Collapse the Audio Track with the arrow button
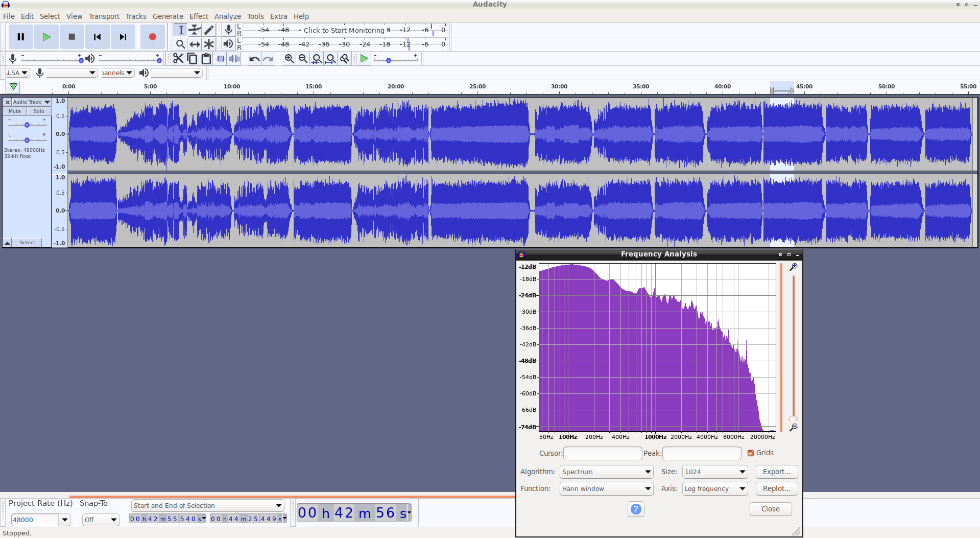 click(x=8, y=243)
